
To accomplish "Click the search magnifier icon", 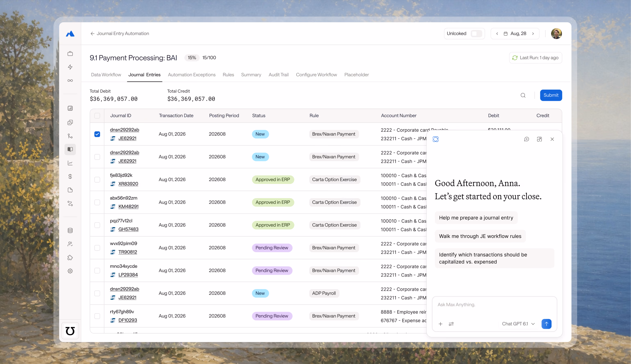I will click(523, 95).
